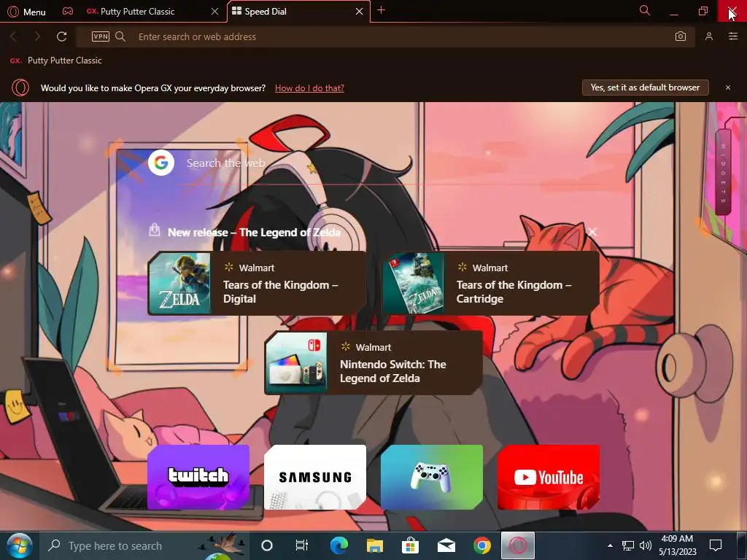Viewport: 747px width, 560px height.
Task: Click the New release – The Legend of Zelda heading
Action: [254, 233]
